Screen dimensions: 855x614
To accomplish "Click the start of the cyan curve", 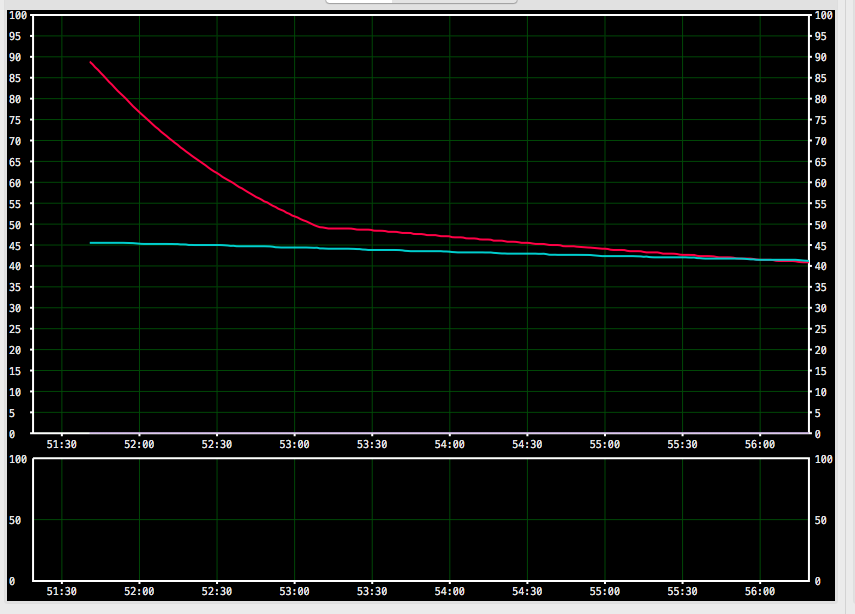I will point(91,243).
